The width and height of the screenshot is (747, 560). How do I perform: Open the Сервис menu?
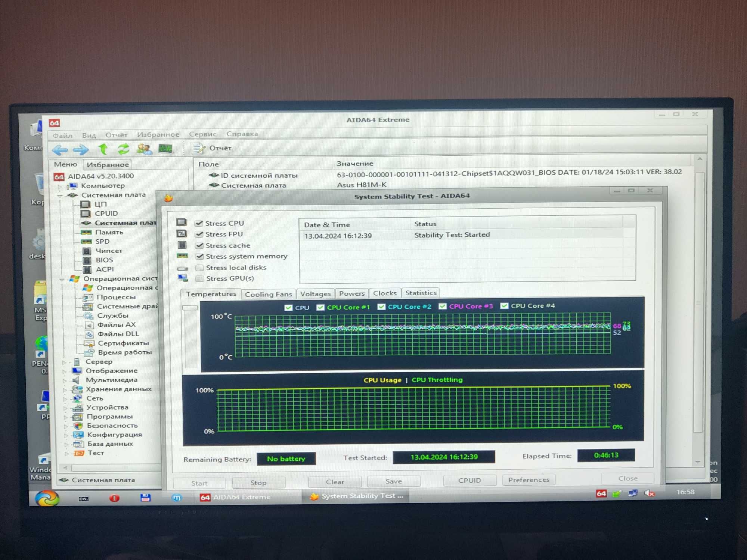pyautogui.click(x=202, y=134)
